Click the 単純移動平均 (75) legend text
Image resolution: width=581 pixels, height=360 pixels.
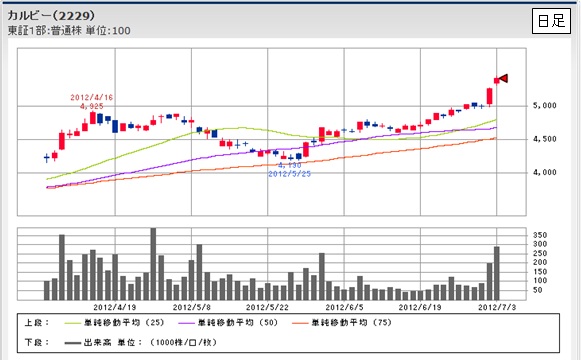pos(352,323)
